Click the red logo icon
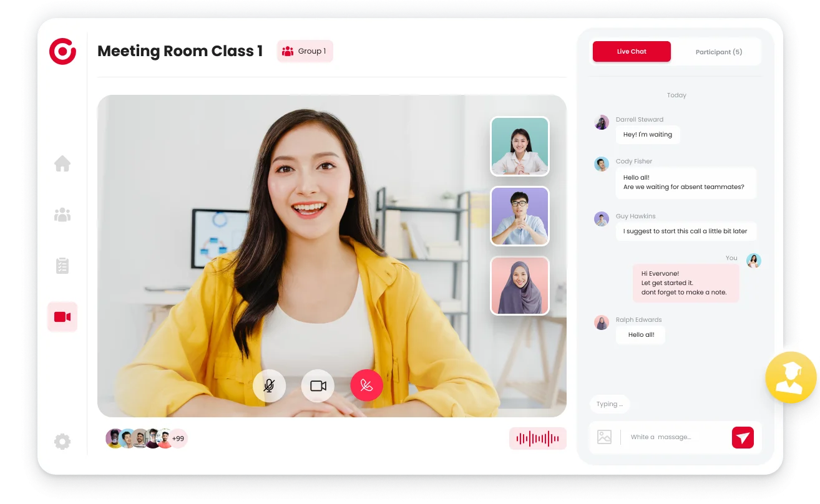Screen dimensions: 820x504 coord(62,51)
